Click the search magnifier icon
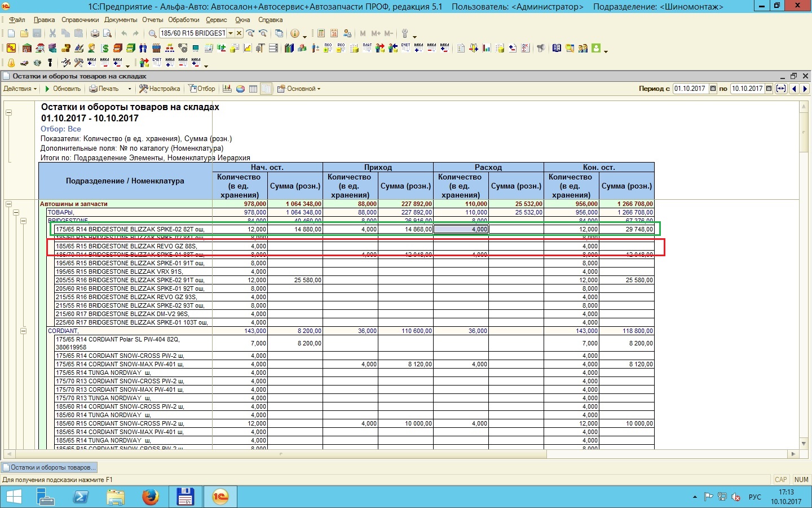 [x=152, y=33]
